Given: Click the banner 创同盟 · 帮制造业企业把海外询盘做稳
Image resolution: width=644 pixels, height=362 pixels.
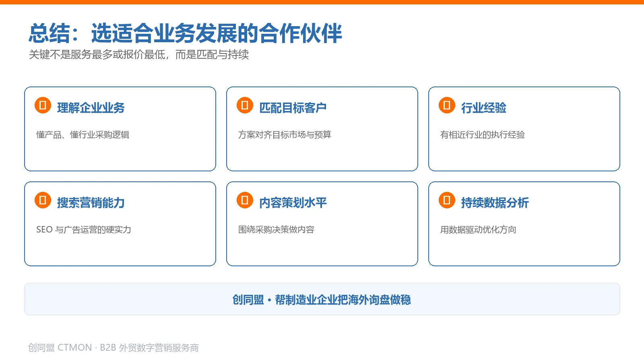Looking at the screenshot, I should [x=322, y=299].
